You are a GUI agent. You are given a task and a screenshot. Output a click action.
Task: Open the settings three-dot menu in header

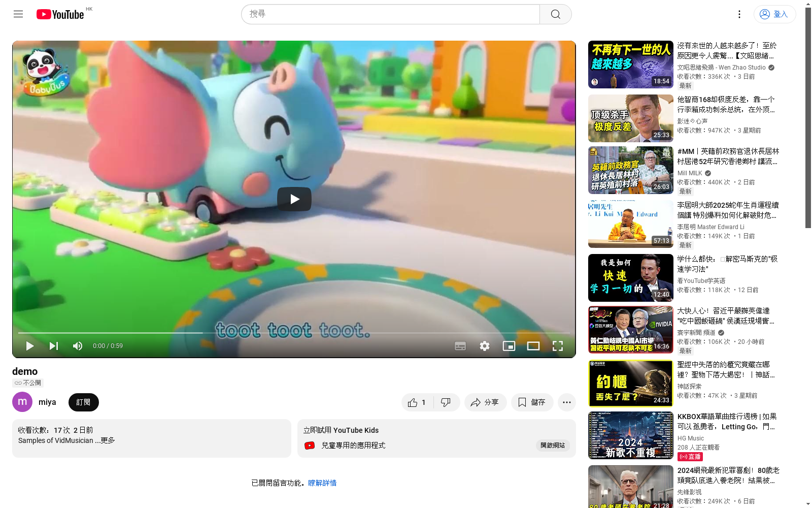(x=739, y=14)
